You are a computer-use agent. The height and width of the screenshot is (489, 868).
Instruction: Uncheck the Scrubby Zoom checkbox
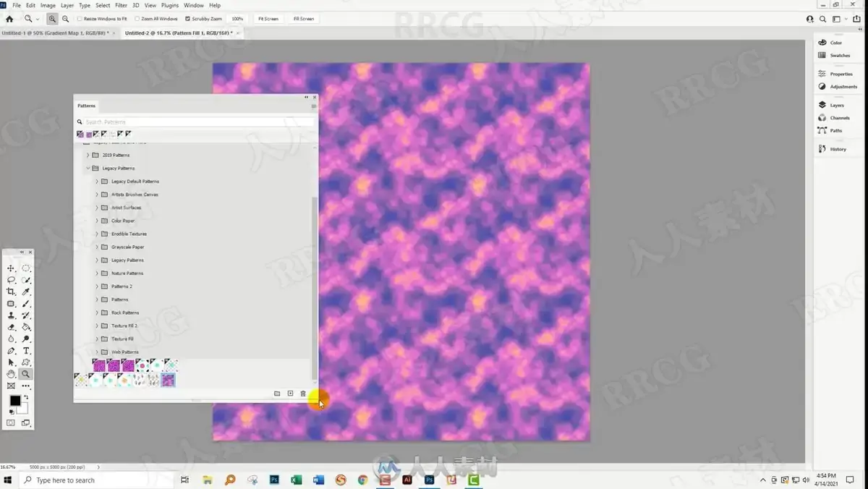188,19
